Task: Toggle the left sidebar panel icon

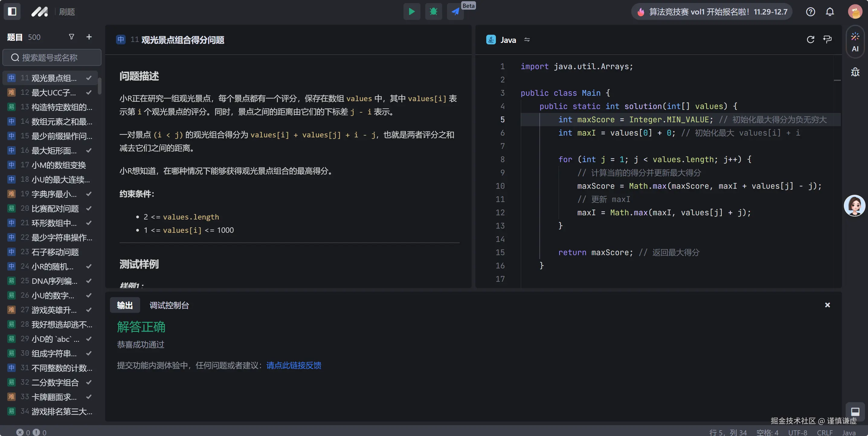Action: 12,12
